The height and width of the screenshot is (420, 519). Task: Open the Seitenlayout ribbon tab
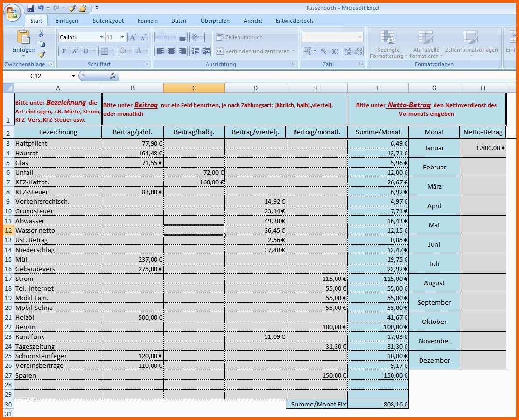108,21
